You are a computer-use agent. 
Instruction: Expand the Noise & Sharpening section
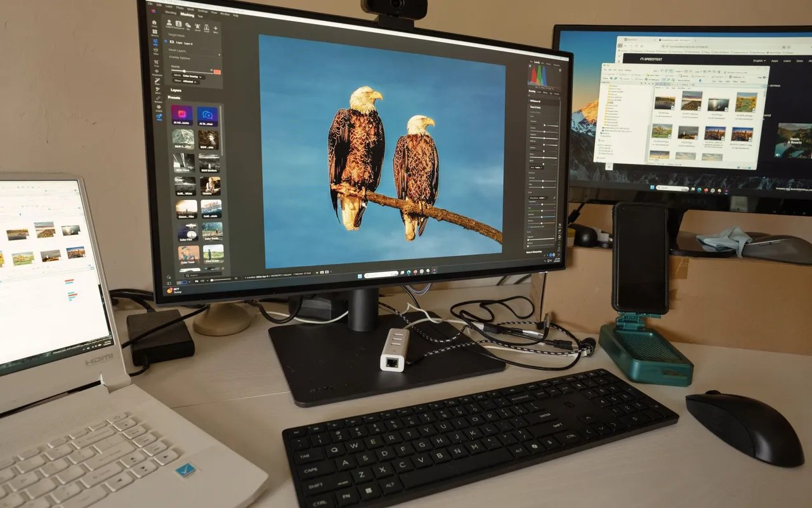pyautogui.click(x=534, y=251)
